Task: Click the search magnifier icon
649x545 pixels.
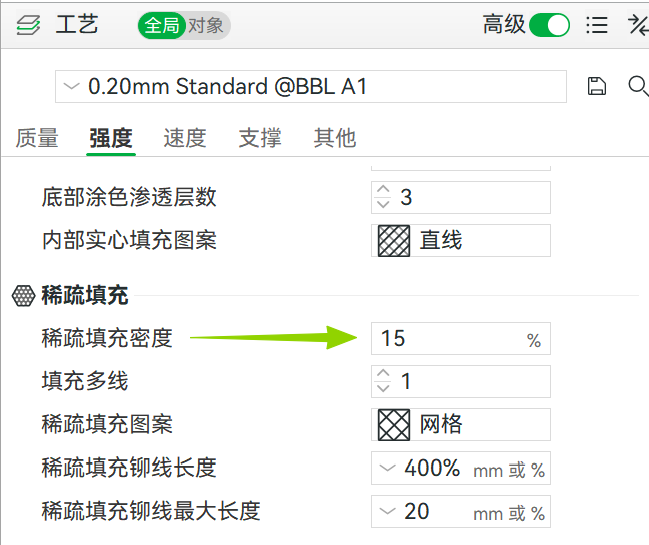Action: point(637,87)
